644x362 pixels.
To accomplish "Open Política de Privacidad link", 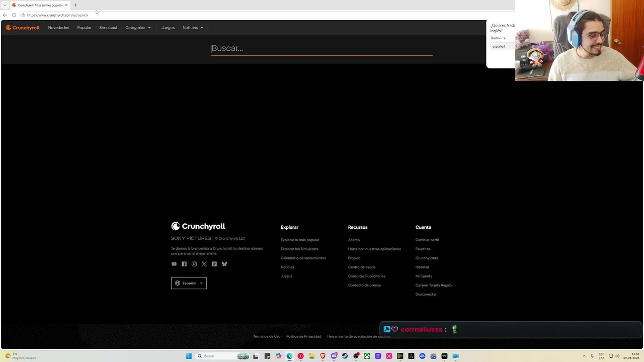I will tap(304, 336).
